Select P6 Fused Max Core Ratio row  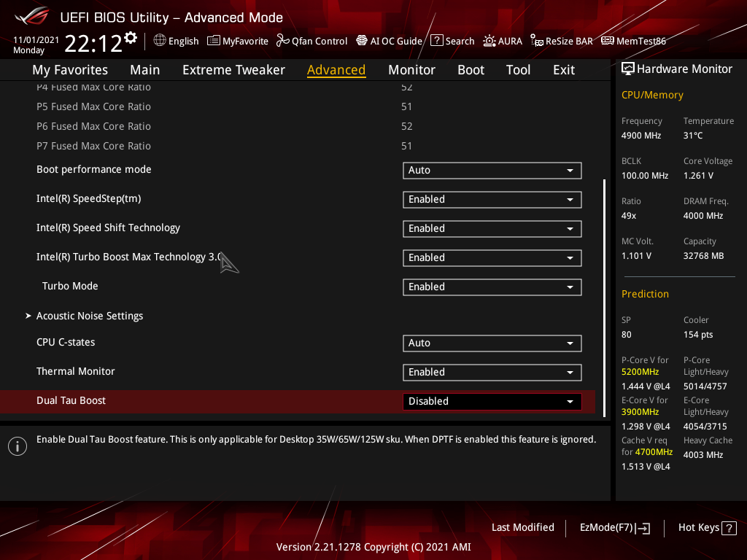(x=298, y=126)
